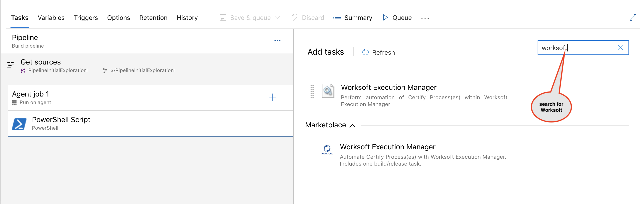
Task: Click the $/PipelineInitialExploration1 path text
Action: tap(143, 70)
